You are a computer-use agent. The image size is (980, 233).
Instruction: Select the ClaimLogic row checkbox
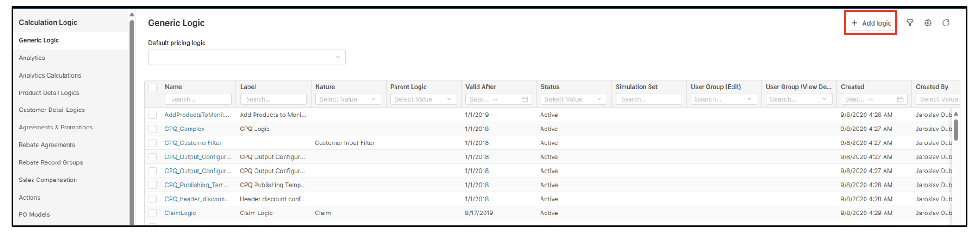(x=153, y=213)
